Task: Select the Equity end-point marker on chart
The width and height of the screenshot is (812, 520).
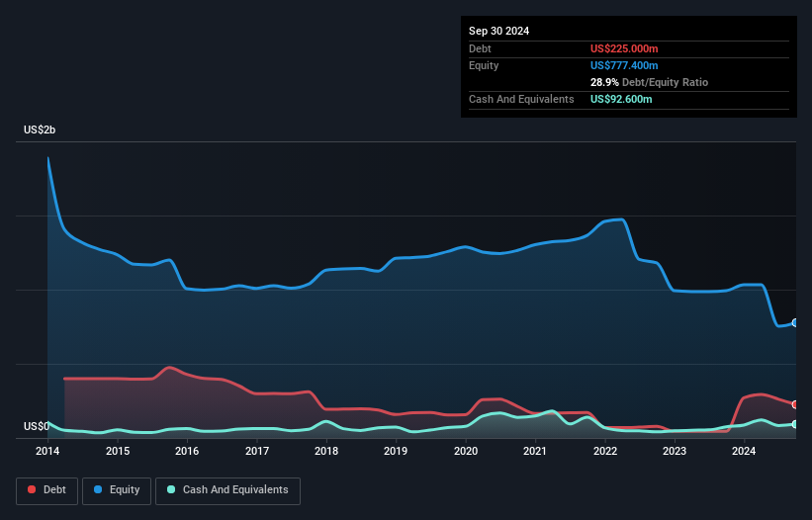Action: (795, 323)
